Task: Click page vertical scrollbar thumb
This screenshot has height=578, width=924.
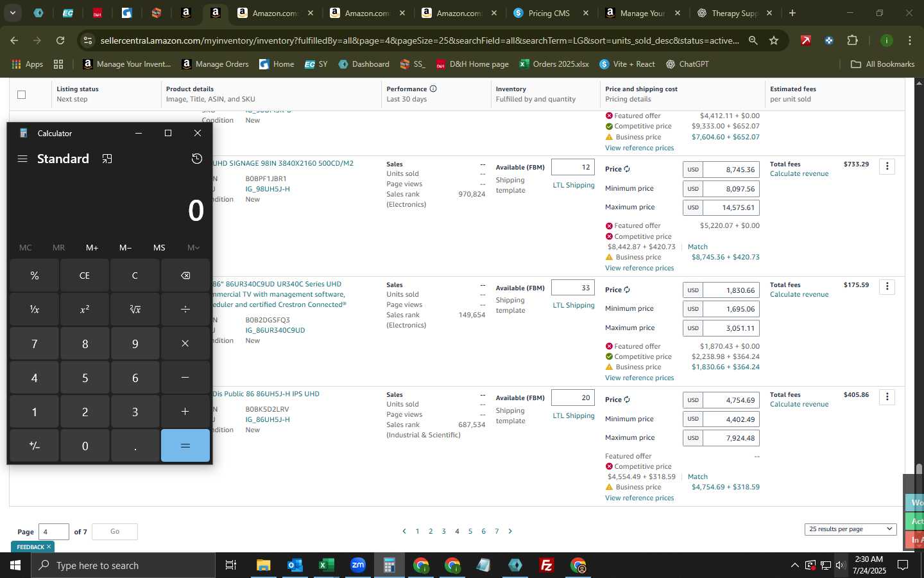Action: tap(919, 469)
